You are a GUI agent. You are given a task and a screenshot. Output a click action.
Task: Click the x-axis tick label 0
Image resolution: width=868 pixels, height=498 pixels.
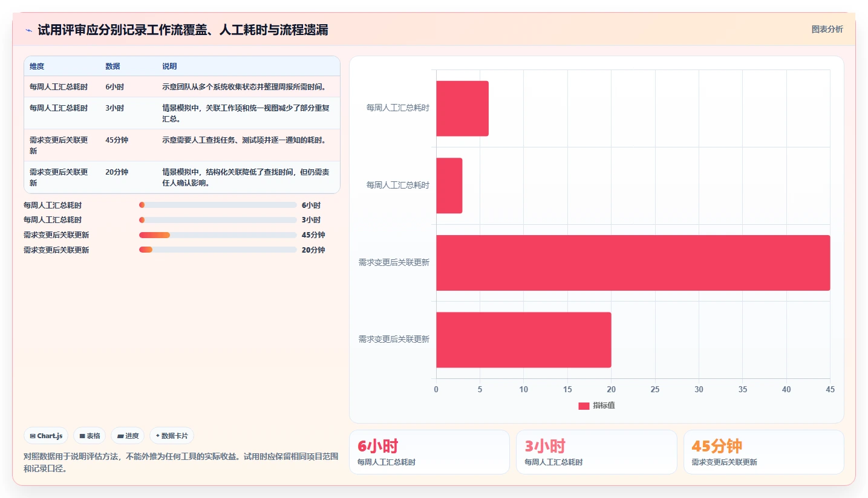(x=436, y=390)
